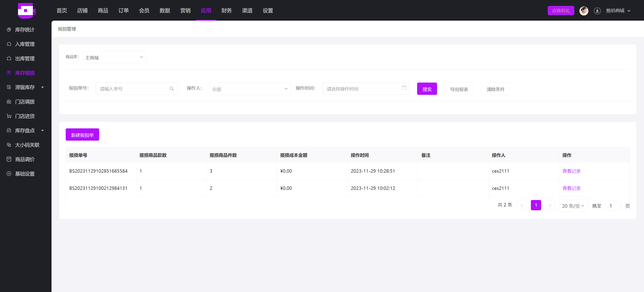Expand the 库存盘点 submenu arrow
The height and width of the screenshot is (292, 644).
(x=43, y=131)
